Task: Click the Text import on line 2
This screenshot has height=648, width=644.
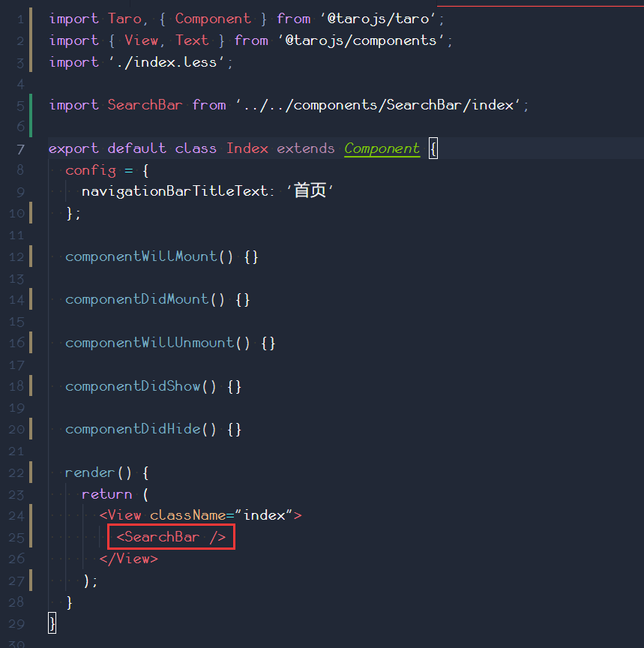Action: [x=192, y=40]
